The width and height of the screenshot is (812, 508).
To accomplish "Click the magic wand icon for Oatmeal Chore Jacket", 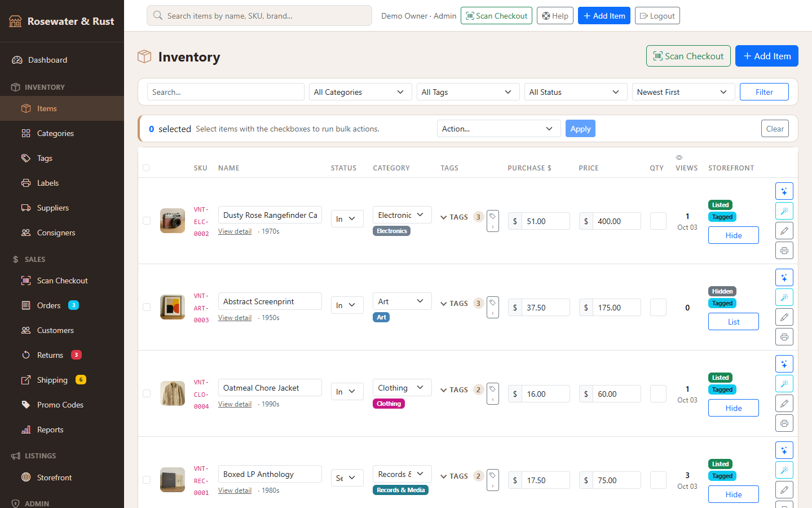I will click(784, 383).
